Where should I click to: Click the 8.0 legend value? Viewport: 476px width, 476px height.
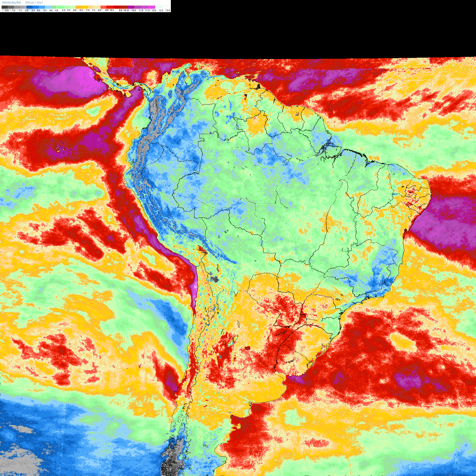click(100, 10)
